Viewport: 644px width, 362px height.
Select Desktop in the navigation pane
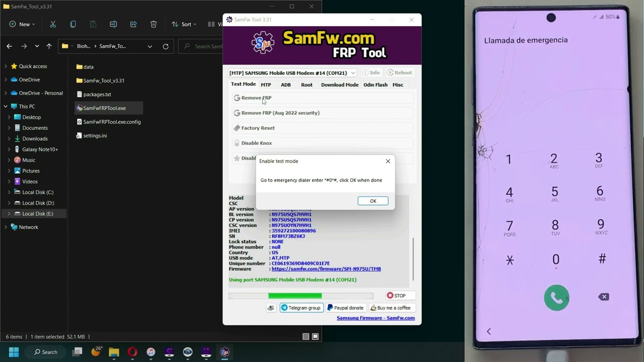(x=31, y=117)
